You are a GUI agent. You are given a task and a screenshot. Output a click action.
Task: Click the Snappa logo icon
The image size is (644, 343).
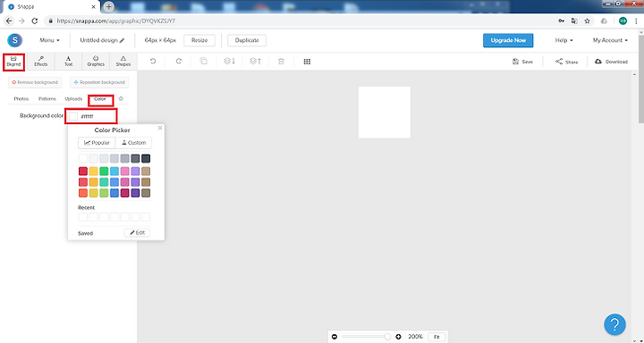pos(15,40)
